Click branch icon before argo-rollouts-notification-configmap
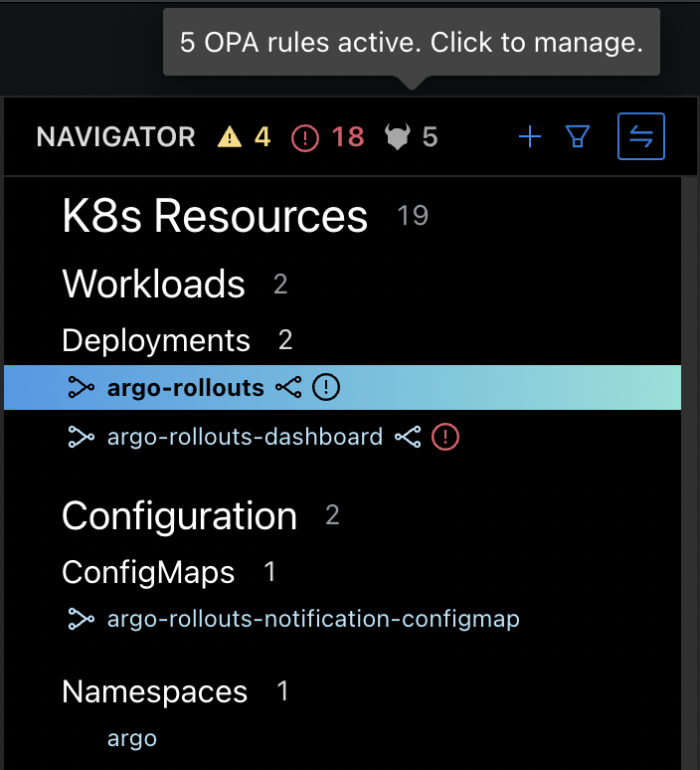 (x=81, y=619)
